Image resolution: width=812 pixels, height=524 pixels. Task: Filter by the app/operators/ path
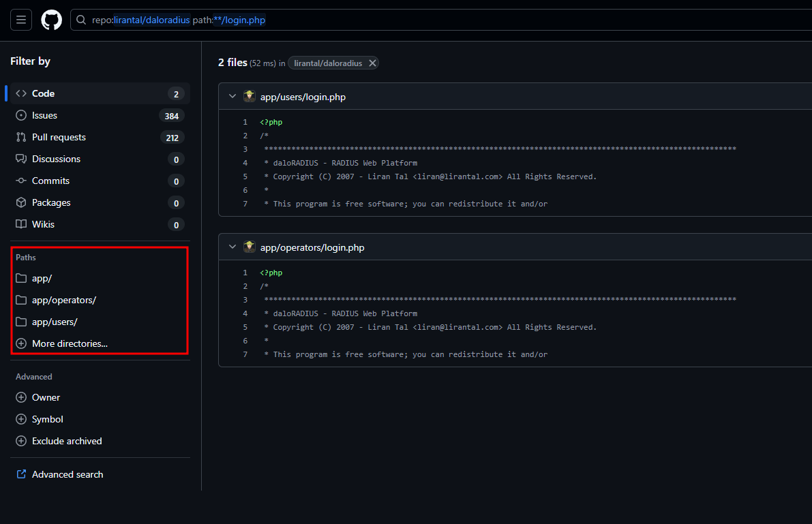pyautogui.click(x=100, y=300)
